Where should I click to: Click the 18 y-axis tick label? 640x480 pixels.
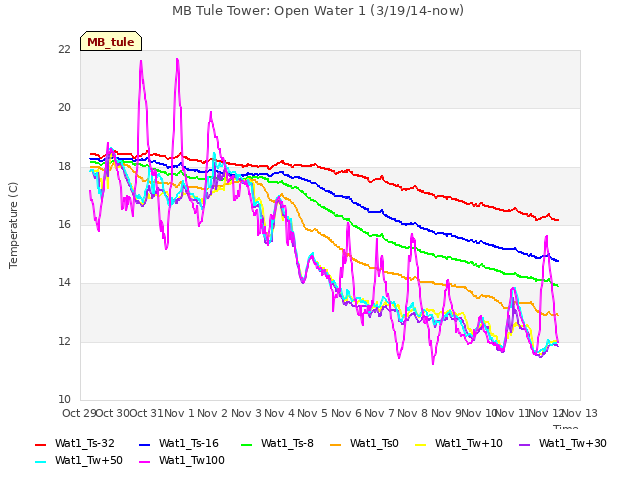[64, 167]
